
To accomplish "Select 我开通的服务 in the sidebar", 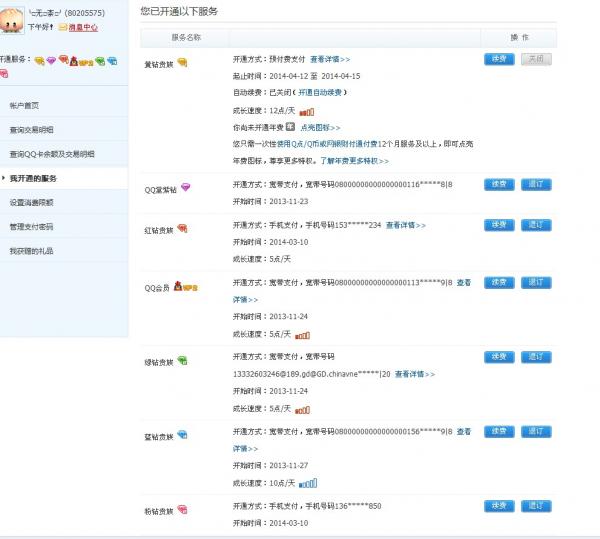I will [33, 178].
